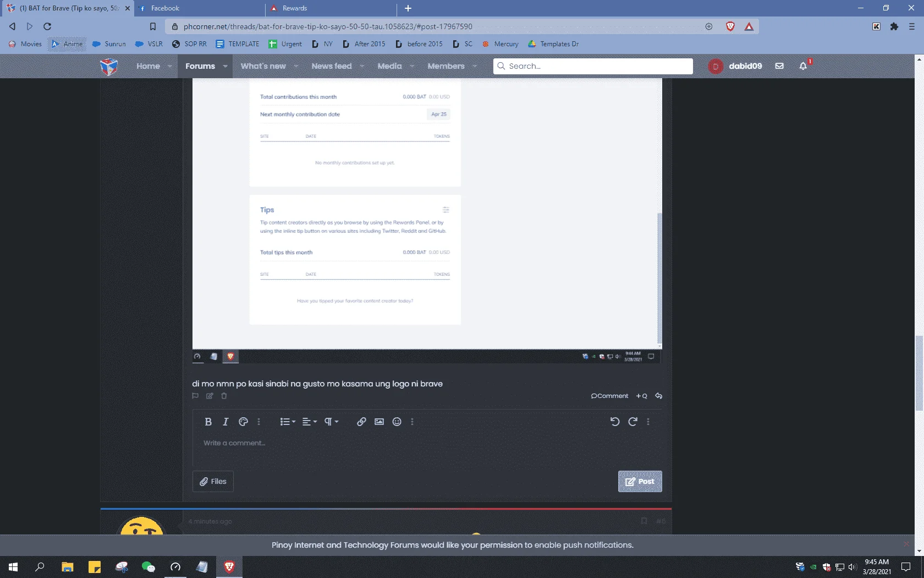Go back to previous page
This screenshot has width=924, height=578.
pyautogui.click(x=12, y=26)
